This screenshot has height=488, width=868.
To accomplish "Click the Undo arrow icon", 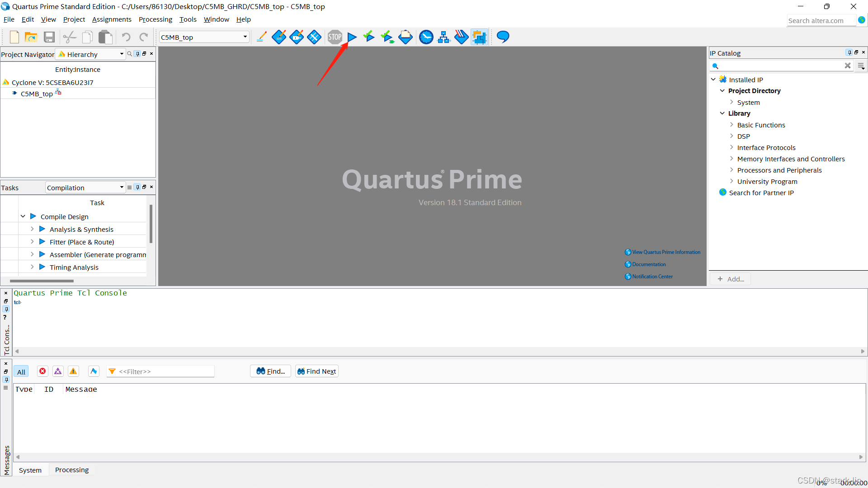I will click(x=126, y=37).
